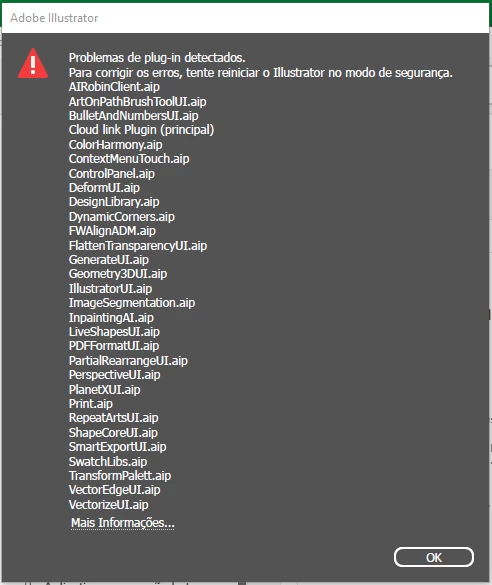The image size is (492, 585).
Task: Click the OK button
Action: (x=434, y=557)
